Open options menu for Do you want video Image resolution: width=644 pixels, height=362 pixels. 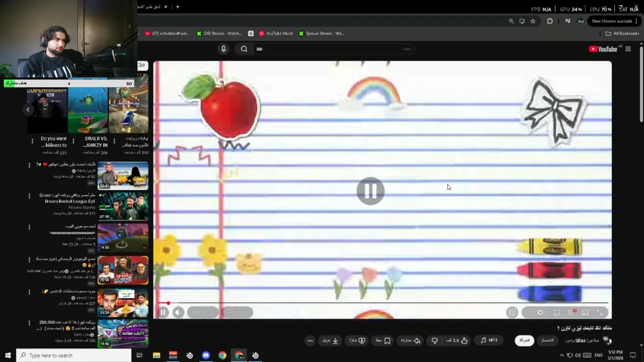[x=32, y=141]
